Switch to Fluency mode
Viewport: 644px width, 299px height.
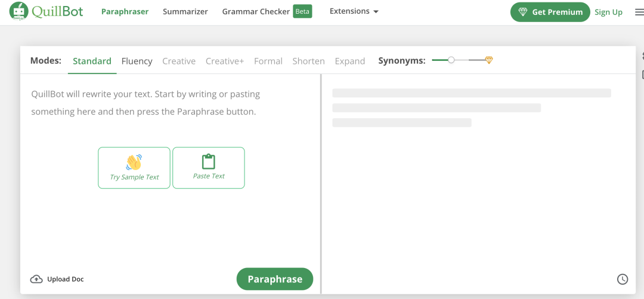click(x=137, y=61)
